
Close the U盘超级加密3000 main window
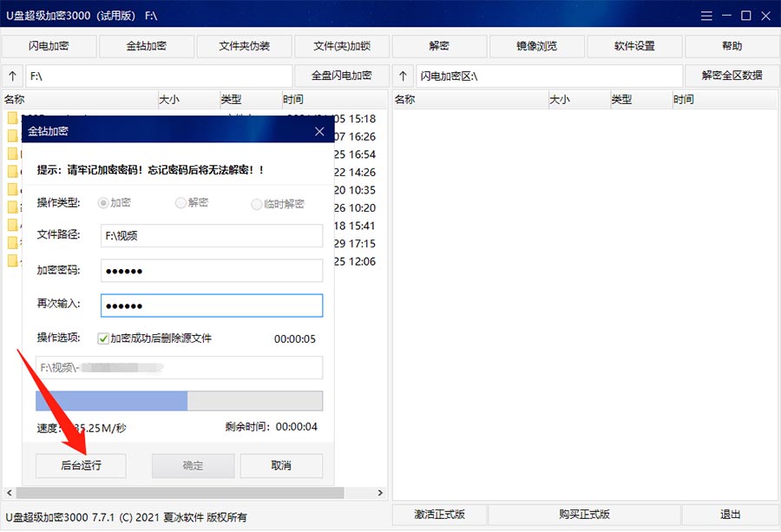click(x=766, y=16)
